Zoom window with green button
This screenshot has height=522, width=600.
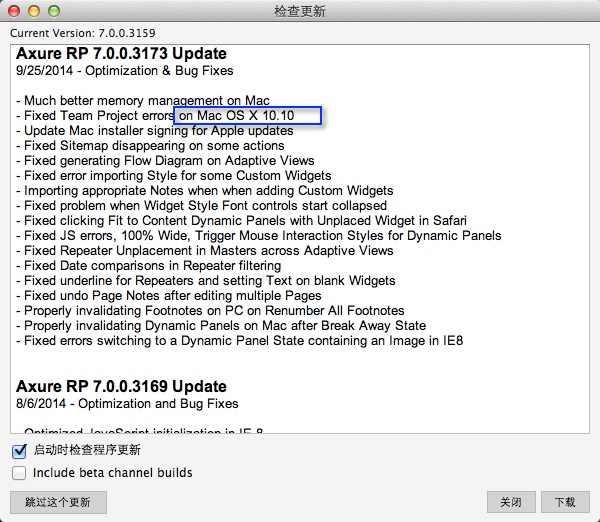point(54,11)
